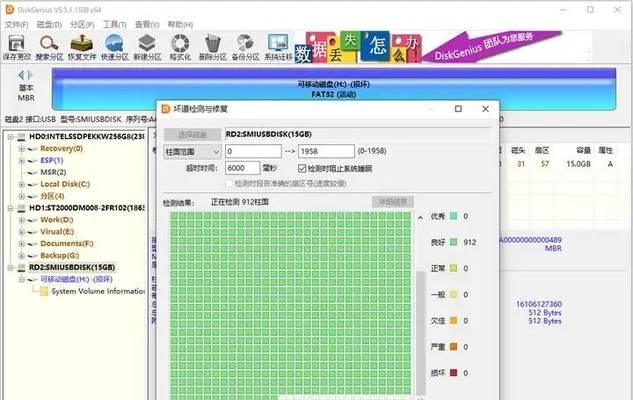Click the 15.0GB capacity cell
Viewport: 633px width, 400px height.
(x=578, y=164)
